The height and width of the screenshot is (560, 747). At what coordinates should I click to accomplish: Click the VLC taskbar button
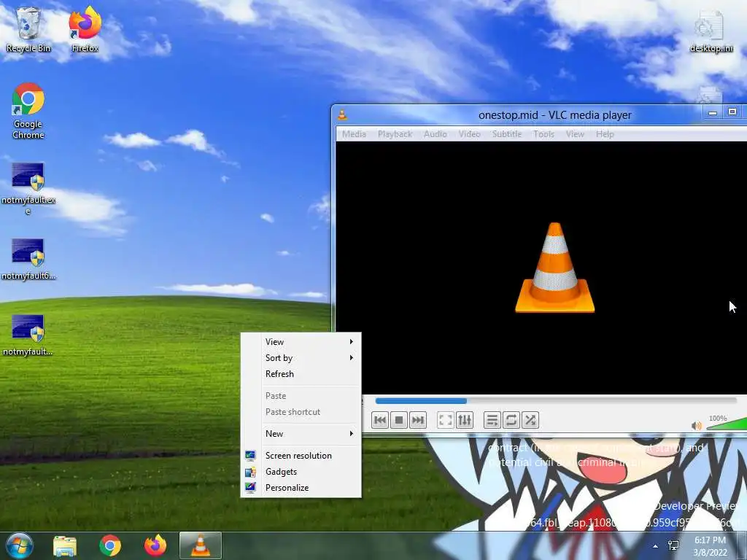click(201, 545)
